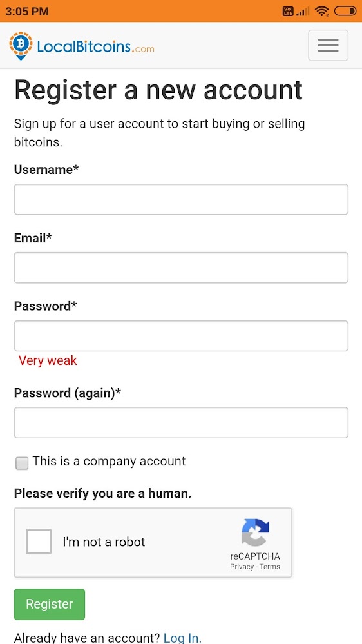Check the 'I'm not a robot' box
Screen dimensions: 362x644
coord(39,542)
